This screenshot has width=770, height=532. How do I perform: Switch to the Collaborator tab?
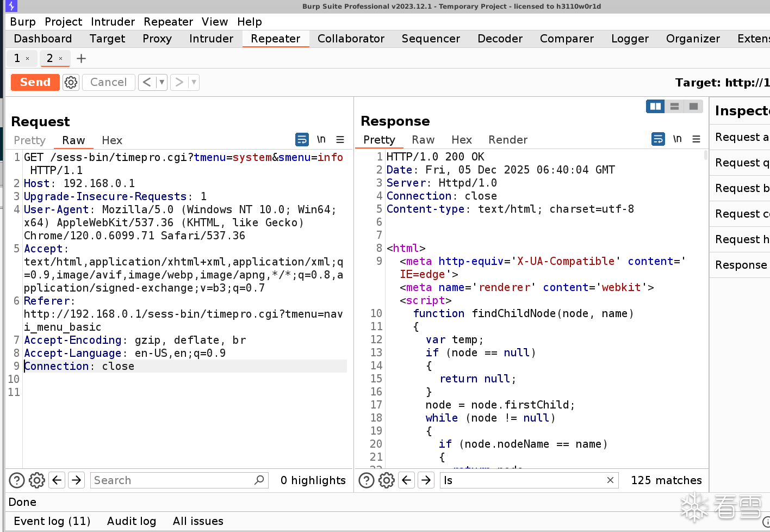pyautogui.click(x=351, y=39)
